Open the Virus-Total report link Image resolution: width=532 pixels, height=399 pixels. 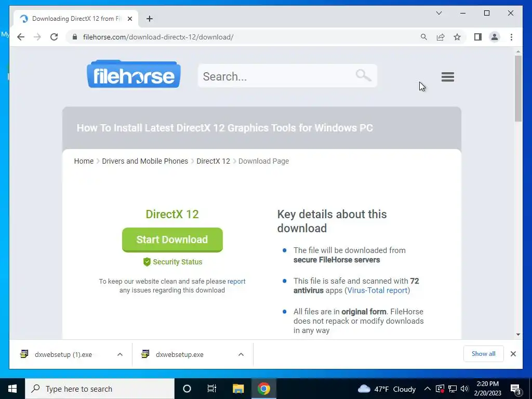tap(377, 290)
